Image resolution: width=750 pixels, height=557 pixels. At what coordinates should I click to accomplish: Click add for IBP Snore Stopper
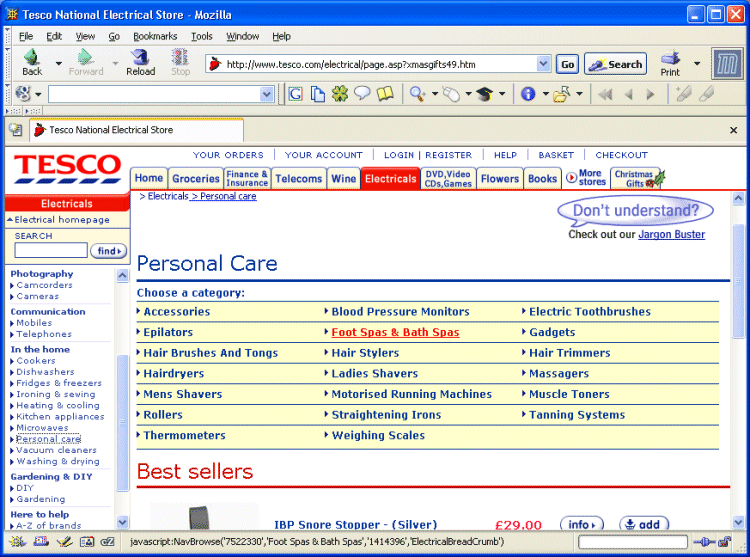(x=644, y=524)
